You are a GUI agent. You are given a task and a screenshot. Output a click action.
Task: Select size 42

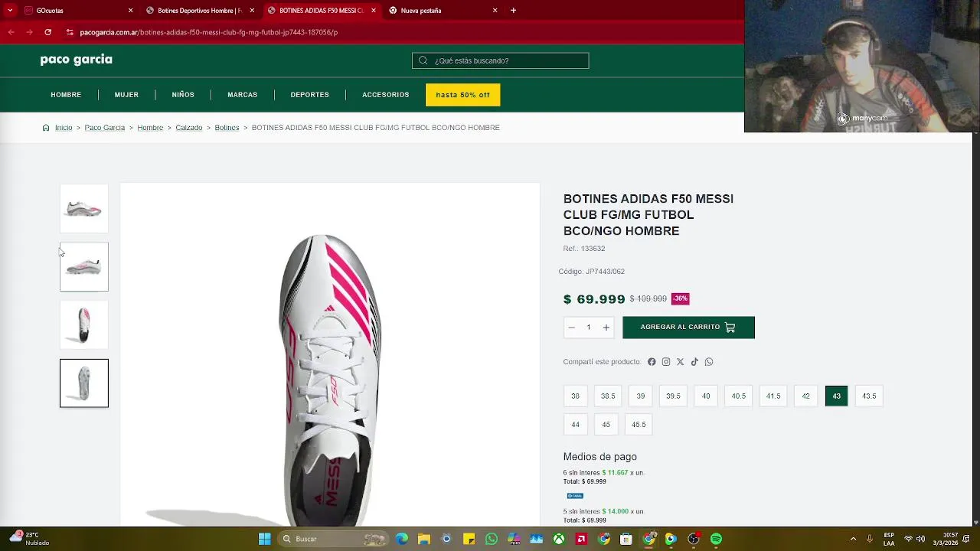coord(805,396)
